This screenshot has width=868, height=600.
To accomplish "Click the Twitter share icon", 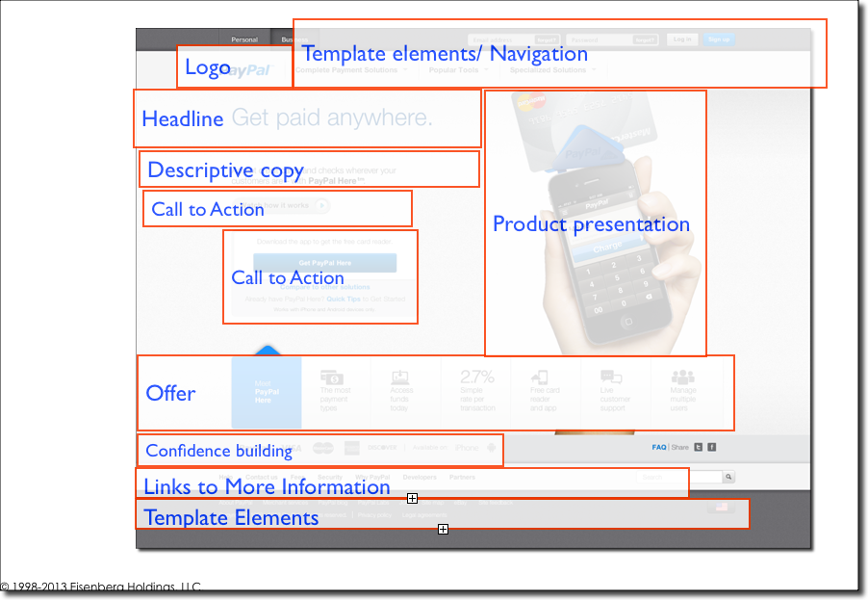I will click(x=699, y=447).
